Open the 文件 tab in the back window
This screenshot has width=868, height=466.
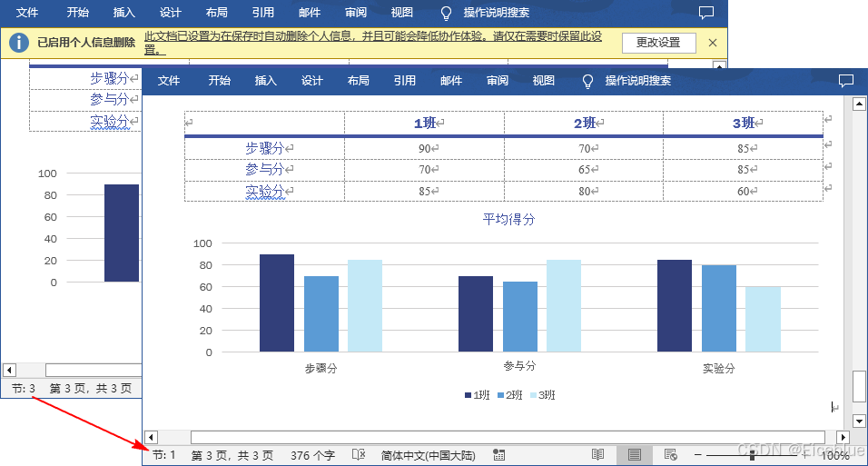[26, 12]
